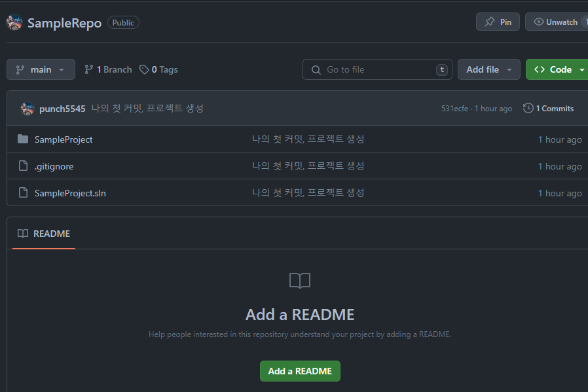Click the magnifier icon in file search
Image resolution: width=588 pixels, height=392 pixels.
pyautogui.click(x=316, y=70)
